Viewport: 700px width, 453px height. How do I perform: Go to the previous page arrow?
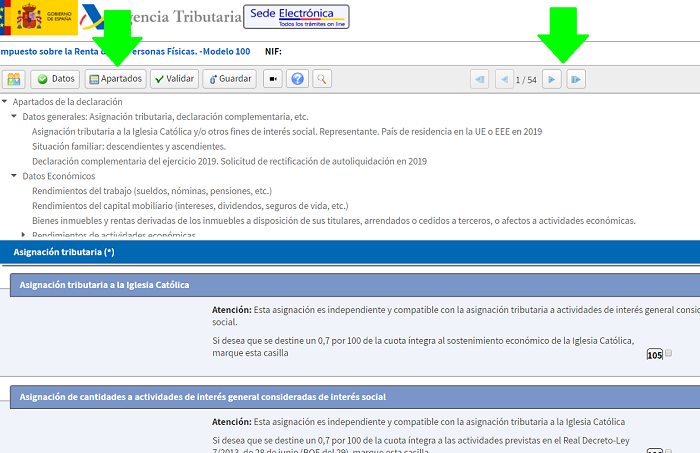tap(504, 79)
